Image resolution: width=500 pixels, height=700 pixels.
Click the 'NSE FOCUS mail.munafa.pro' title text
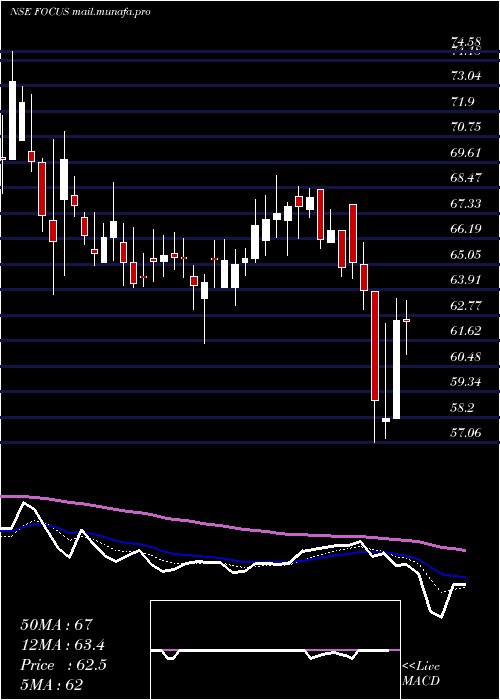[79, 12]
